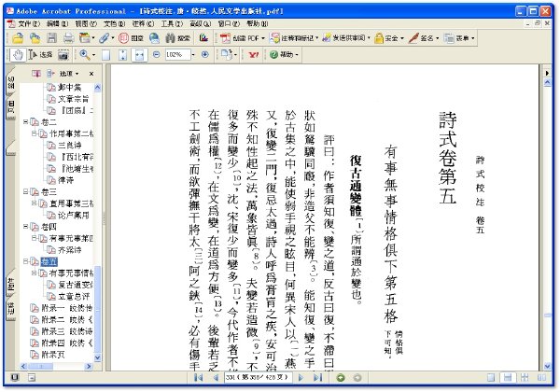560x392 pixels.
Task: Click the page number input field
Action: coord(259,377)
